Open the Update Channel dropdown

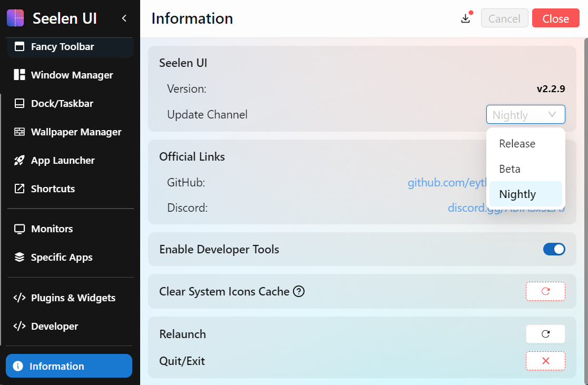click(525, 114)
